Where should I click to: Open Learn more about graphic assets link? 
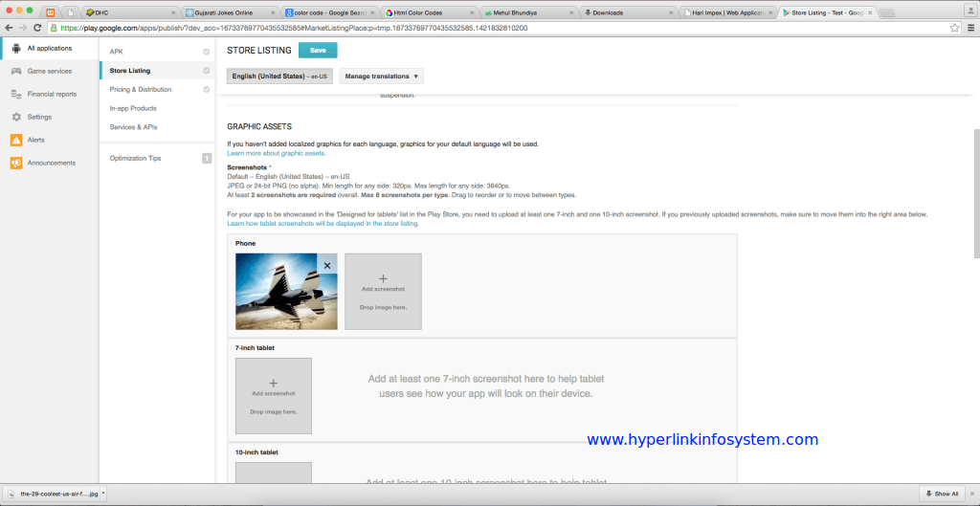(x=277, y=153)
